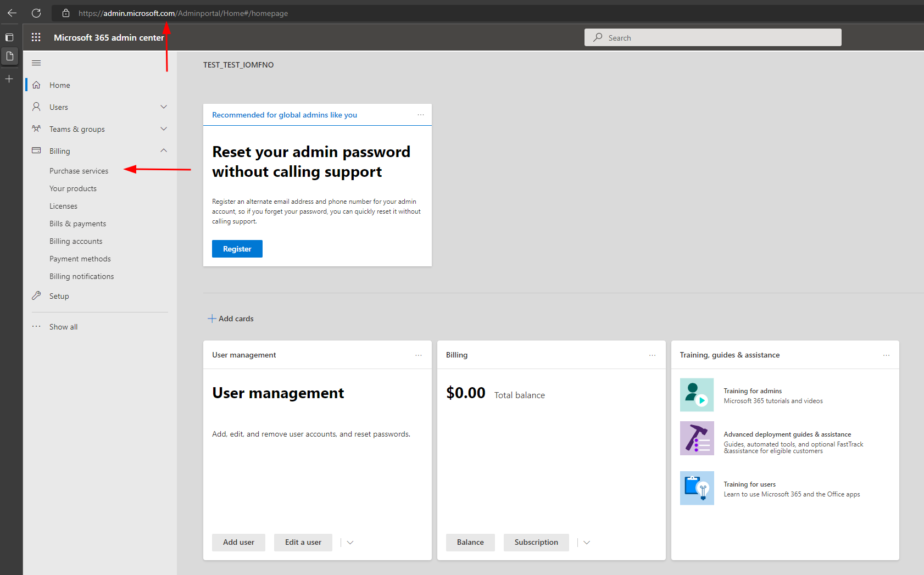The image size is (924, 575).
Task: Click the Users person icon
Action: [x=36, y=107]
